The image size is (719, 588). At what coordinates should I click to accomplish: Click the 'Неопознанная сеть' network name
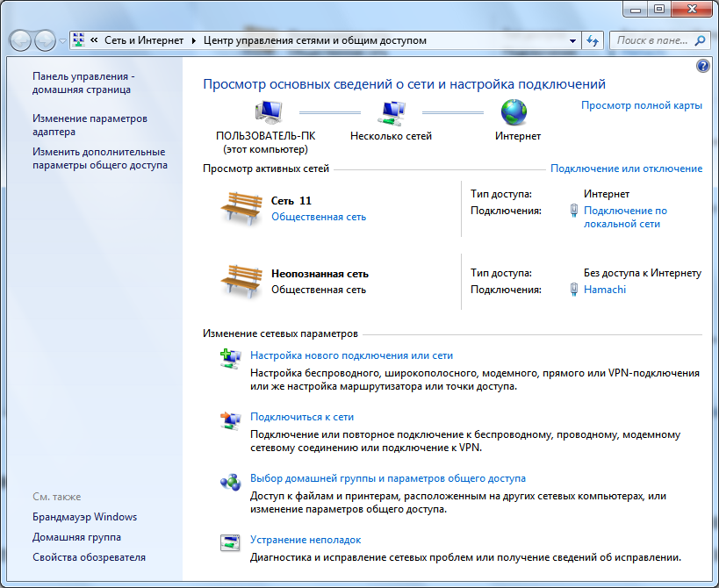pyautogui.click(x=320, y=274)
